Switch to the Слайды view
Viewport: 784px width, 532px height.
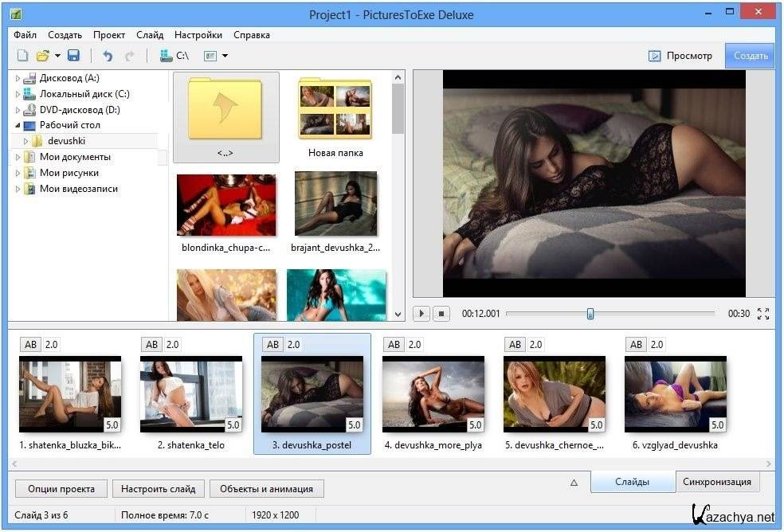pyautogui.click(x=633, y=482)
